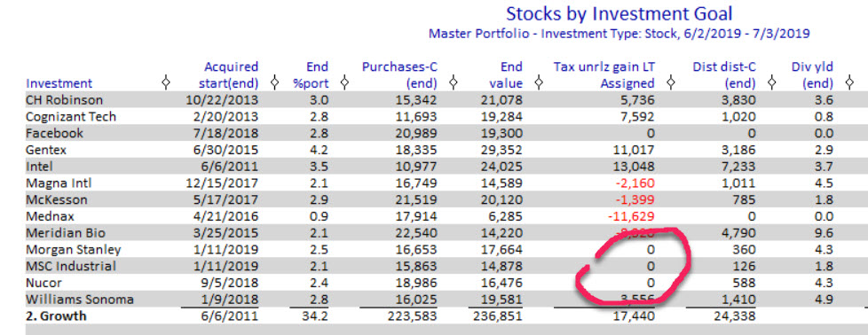Image resolution: width=868 pixels, height=335 pixels.
Task: Open the CH Robinson investment row
Action: coord(438,100)
